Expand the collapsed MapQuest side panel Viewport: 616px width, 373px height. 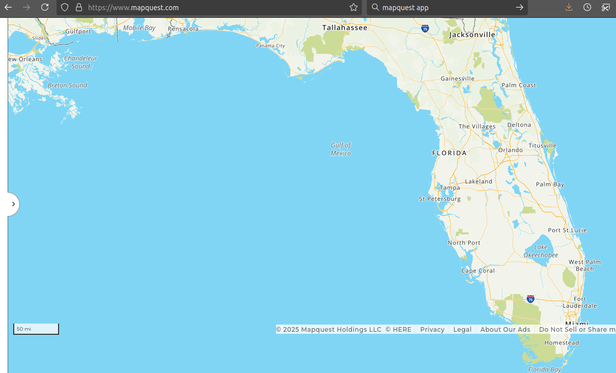click(x=13, y=204)
